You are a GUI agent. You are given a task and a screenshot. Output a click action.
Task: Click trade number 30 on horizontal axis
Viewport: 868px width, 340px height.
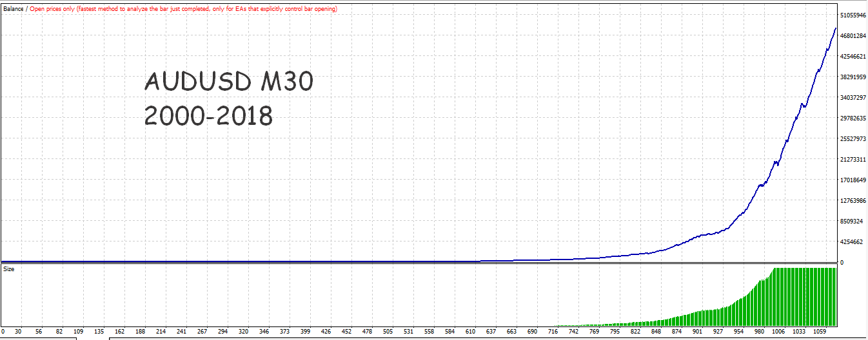click(18, 332)
